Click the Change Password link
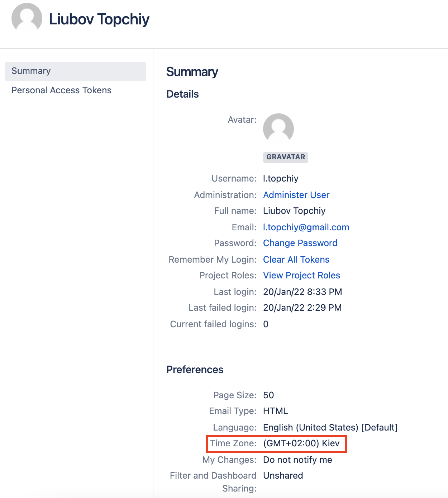Image resolution: width=448 pixels, height=498 pixels. (300, 243)
